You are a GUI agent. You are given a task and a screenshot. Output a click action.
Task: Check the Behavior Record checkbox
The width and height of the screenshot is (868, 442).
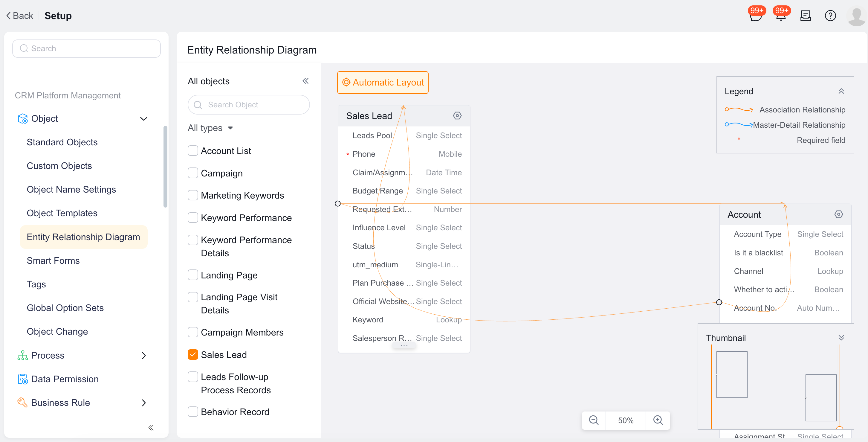tap(193, 412)
